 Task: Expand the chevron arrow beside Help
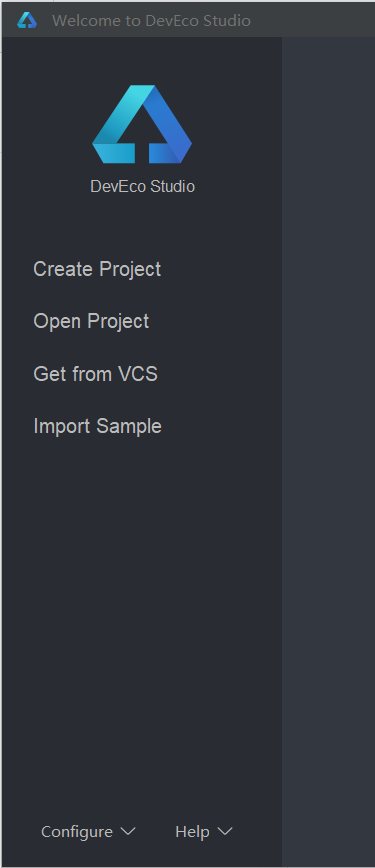pos(225,831)
